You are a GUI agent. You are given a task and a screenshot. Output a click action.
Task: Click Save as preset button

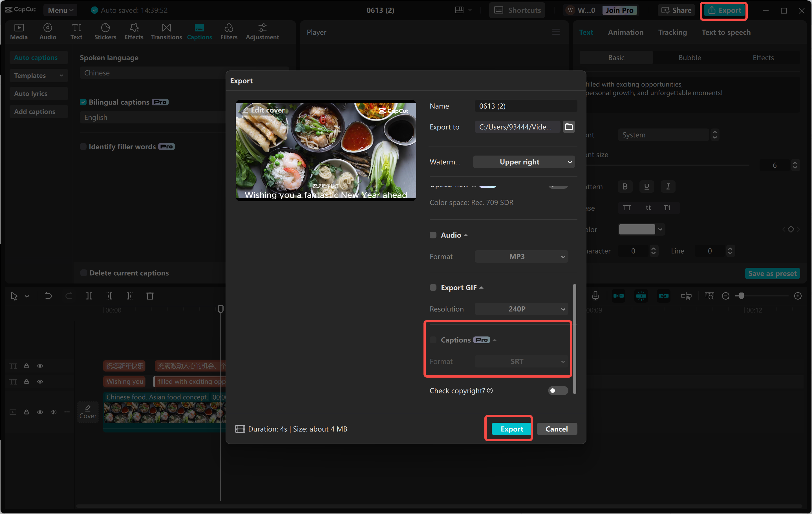772,273
